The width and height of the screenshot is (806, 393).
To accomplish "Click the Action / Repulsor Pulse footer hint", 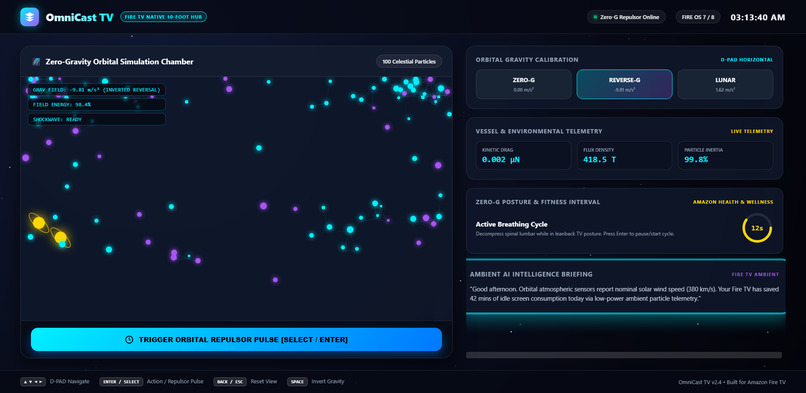I will [x=175, y=382].
